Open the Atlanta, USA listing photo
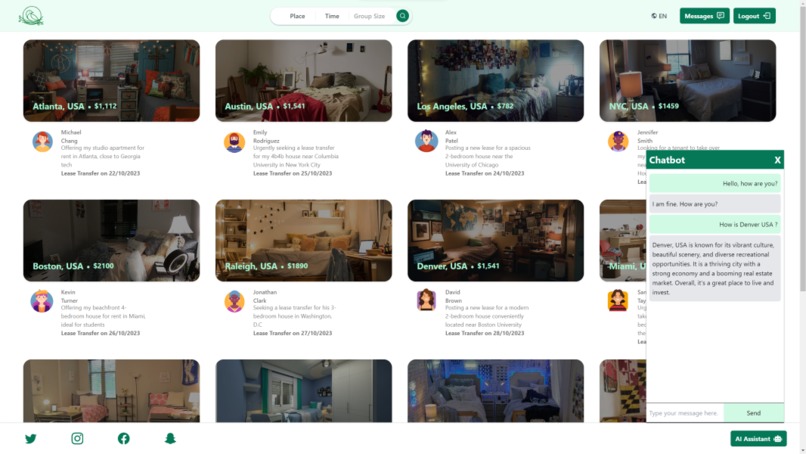806x454 pixels. [x=112, y=81]
